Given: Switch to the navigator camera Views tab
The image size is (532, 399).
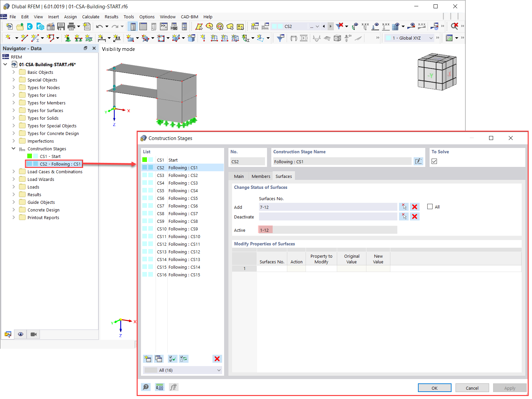Looking at the screenshot, I should [34, 334].
